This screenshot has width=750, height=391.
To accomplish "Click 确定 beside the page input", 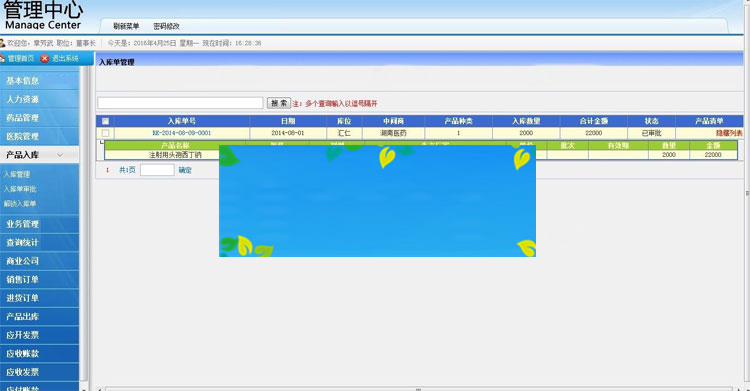I will click(x=185, y=170).
